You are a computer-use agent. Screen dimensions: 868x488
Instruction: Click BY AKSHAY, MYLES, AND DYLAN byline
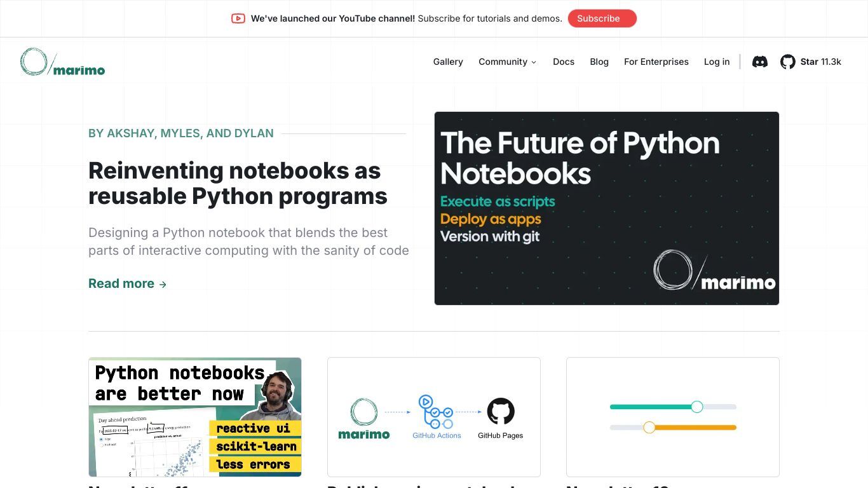coord(181,133)
